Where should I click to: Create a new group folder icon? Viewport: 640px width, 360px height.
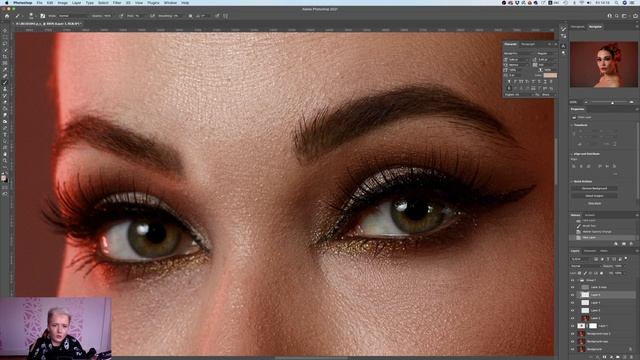point(618,356)
